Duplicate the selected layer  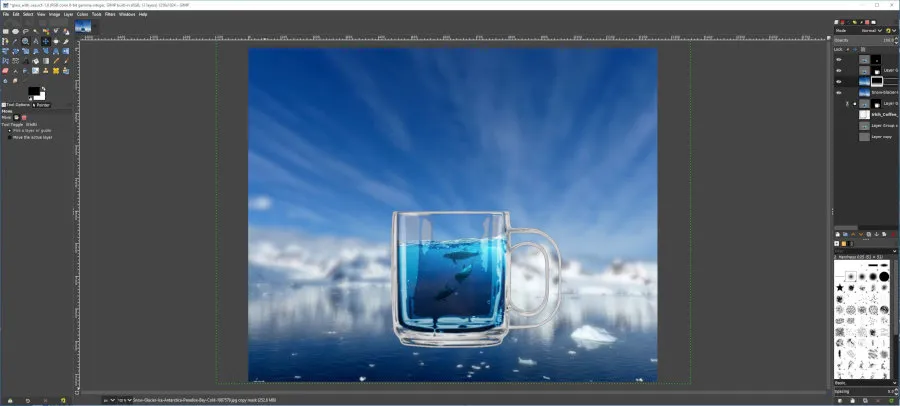coord(868,234)
